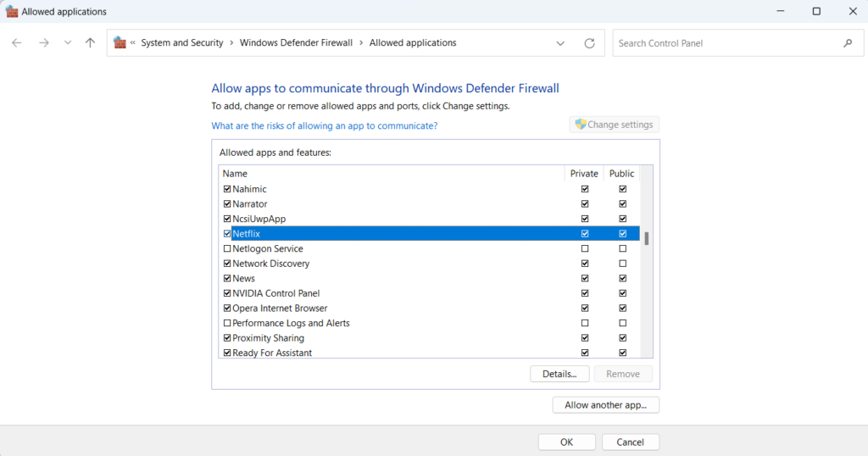This screenshot has width=868, height=456.
Task: Click the search magnifier icon
Action: tap(847, 43)
